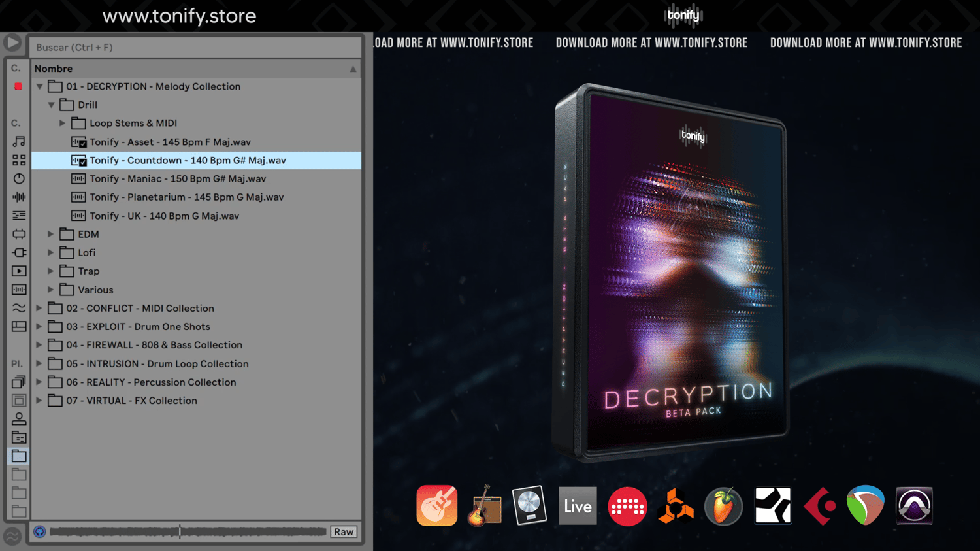Expand the Lofi folder
The height and width of the screenshot is (551, 980).
point(51,252)
